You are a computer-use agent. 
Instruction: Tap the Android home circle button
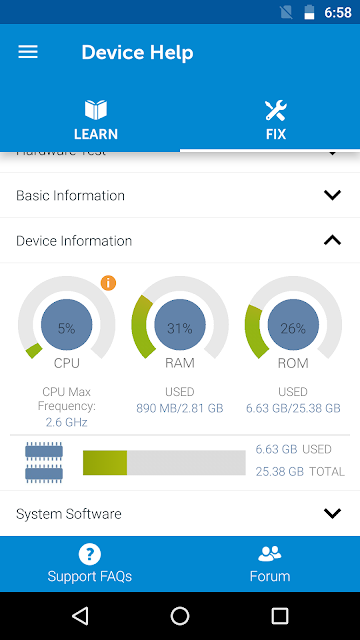(x=180, y=616)
